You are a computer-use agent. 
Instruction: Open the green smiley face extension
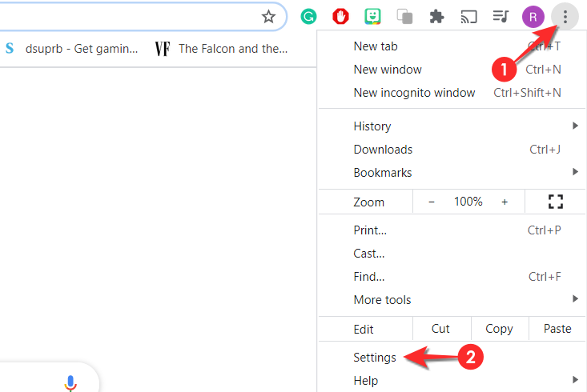coord(372,17)
